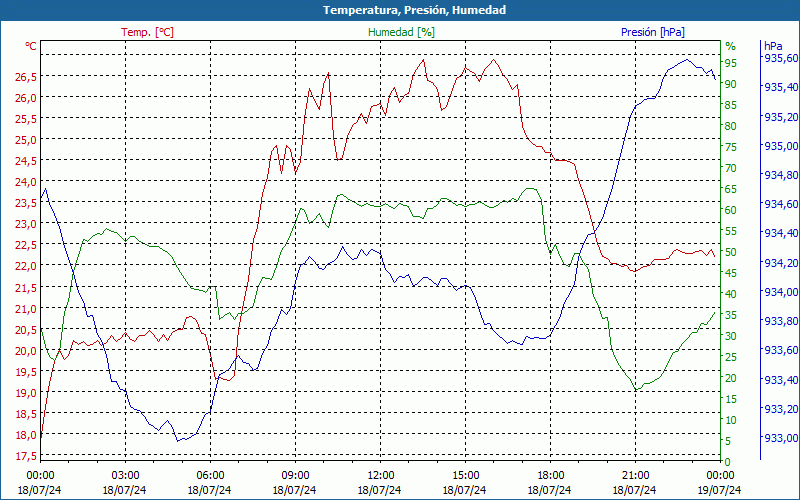Click the '19,0' temperature axis value

(x=26, y=392)
